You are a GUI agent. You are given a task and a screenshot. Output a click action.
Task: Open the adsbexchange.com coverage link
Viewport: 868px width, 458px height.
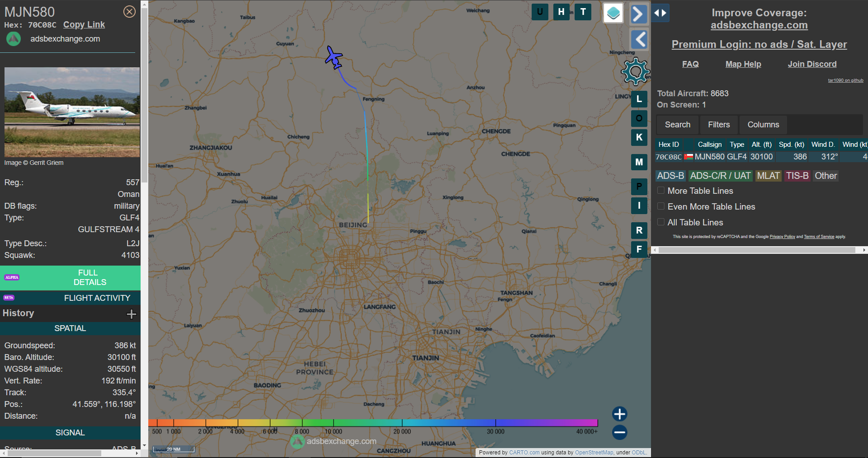point(759,25)
